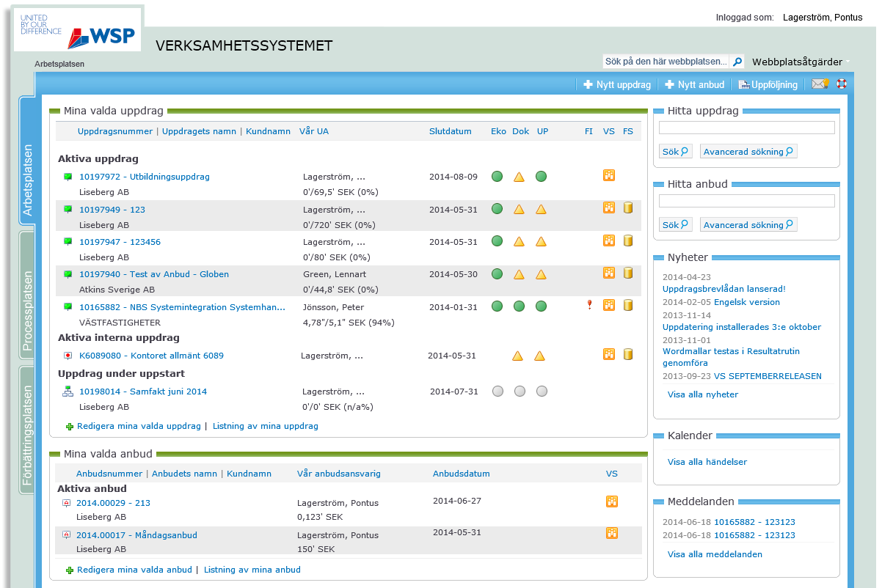
Task: Open Visa alla händelser link
Action: coord(707,462)
